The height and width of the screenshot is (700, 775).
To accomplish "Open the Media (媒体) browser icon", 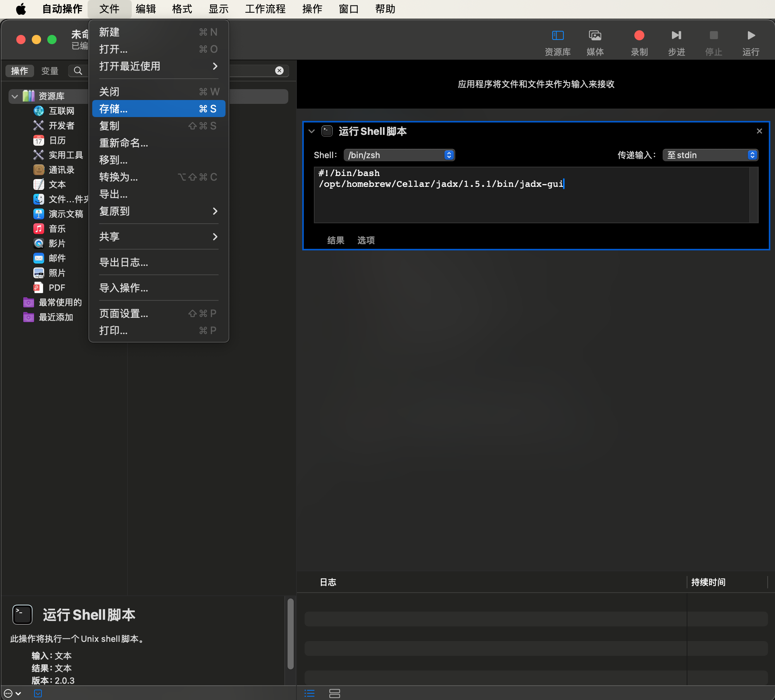I will point(595,36).
